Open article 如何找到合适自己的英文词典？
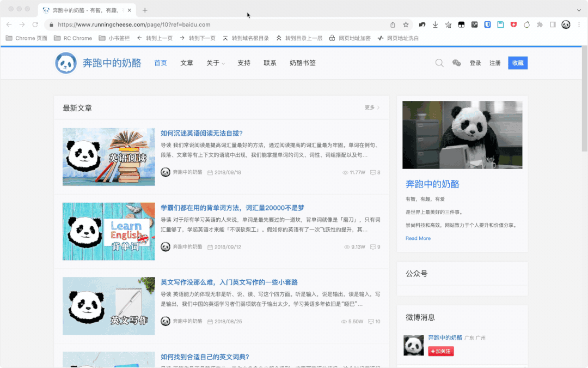Screen dimensions: 588x368 coord(205,357)
